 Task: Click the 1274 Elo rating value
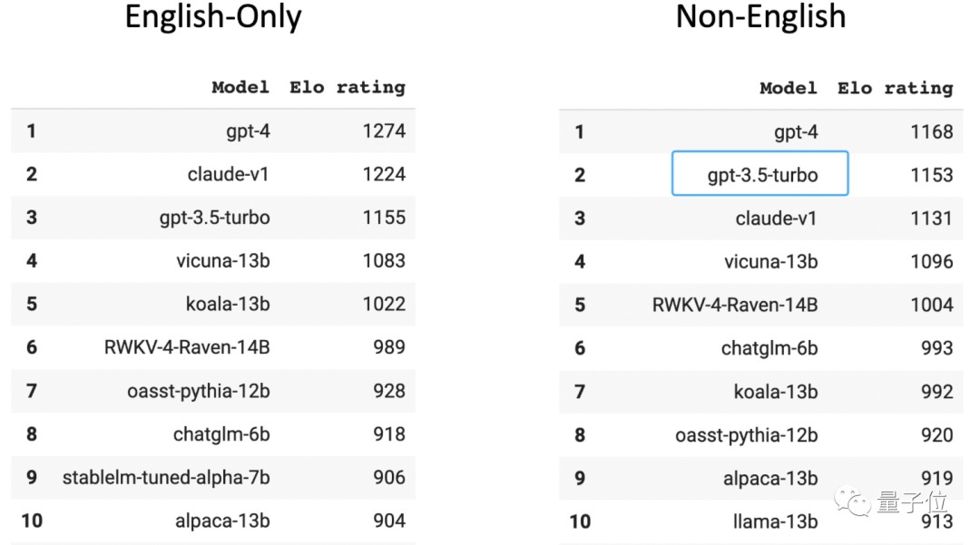(384, 131)
